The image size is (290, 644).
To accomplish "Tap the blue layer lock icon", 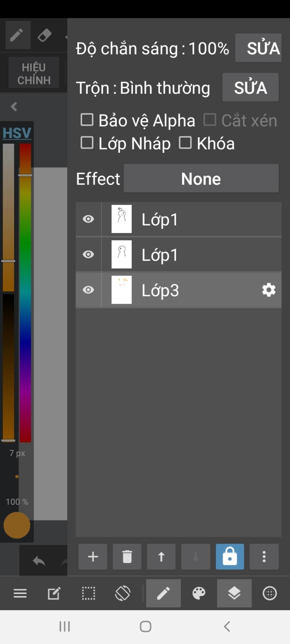I will 230,556.
